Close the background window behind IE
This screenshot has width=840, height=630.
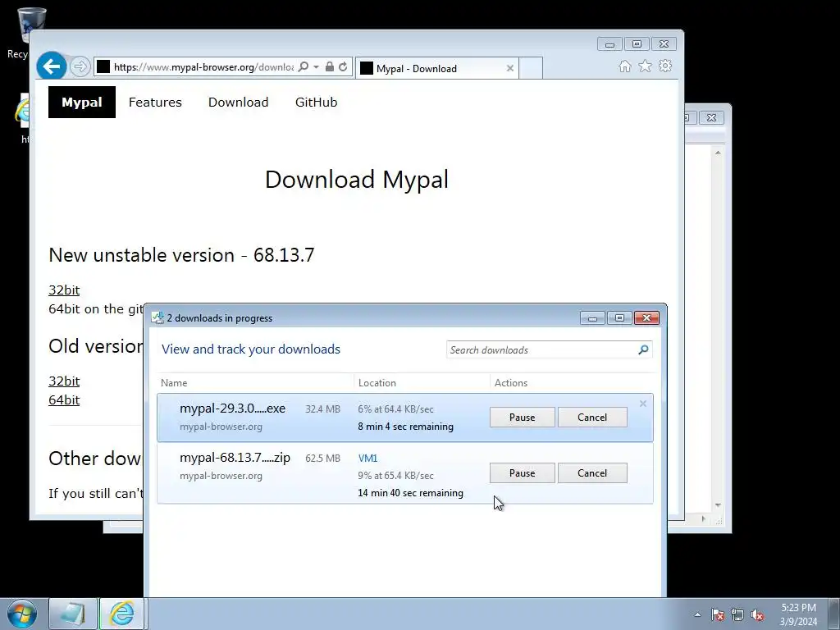click(x=711, y=117)
